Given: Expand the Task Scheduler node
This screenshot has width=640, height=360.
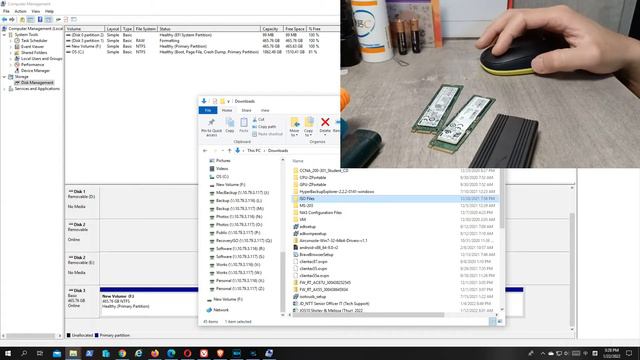Looking at the screenshot, I should tap(11, 41).
